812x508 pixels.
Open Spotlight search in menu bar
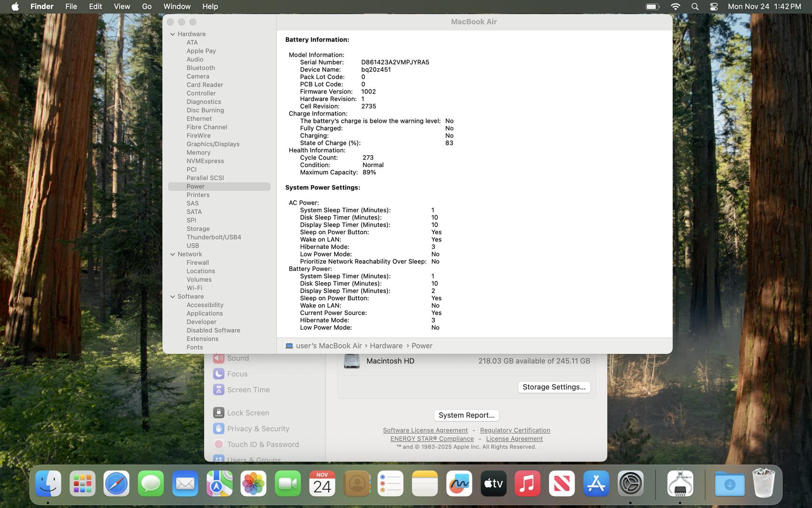click(x=695, y=7)
